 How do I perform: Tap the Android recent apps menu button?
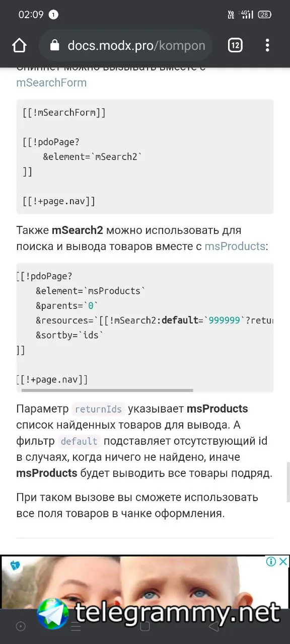tap(76, 626)
